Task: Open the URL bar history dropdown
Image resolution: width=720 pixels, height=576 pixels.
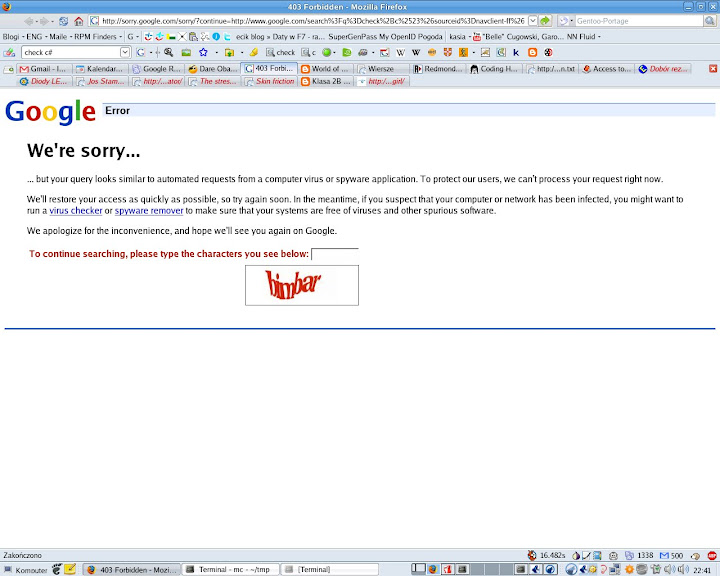Action: (x=533, y=21)
